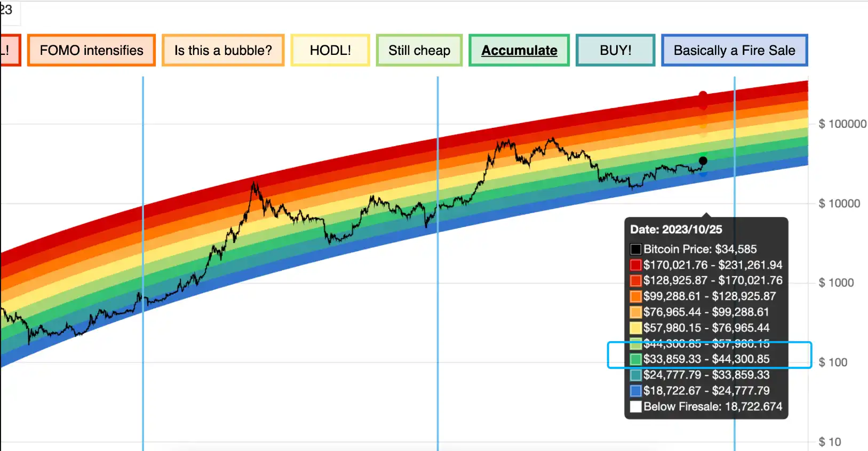Click the green $33,859.33 - $44,300.85 swatch
Viewport: 868px width, 451px height.
coord(635,359)
